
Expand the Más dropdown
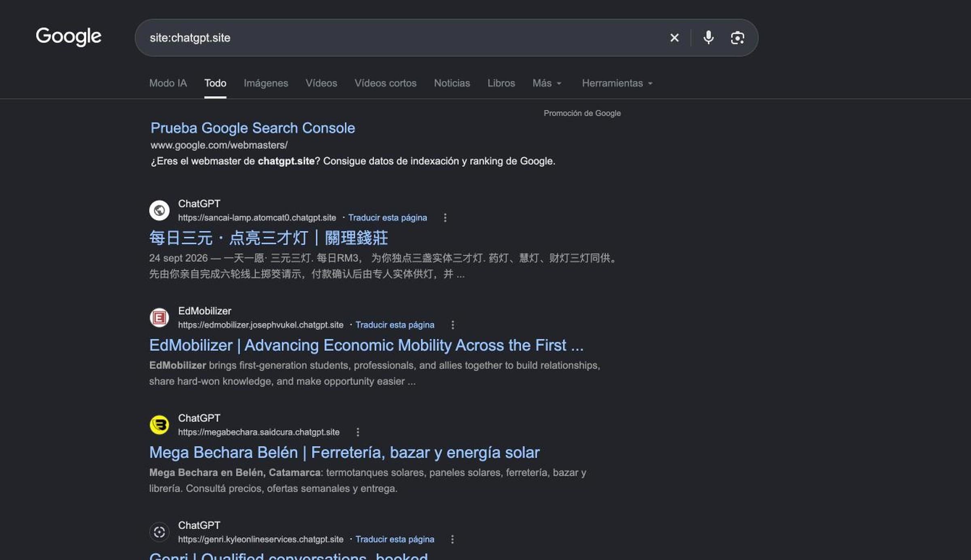tap(547, 83)
